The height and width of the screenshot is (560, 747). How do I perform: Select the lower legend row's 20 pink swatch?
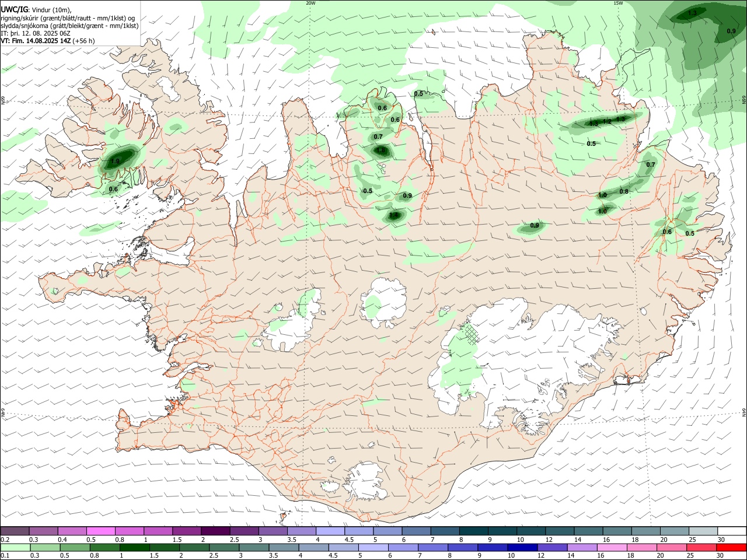tap(671, 547)
